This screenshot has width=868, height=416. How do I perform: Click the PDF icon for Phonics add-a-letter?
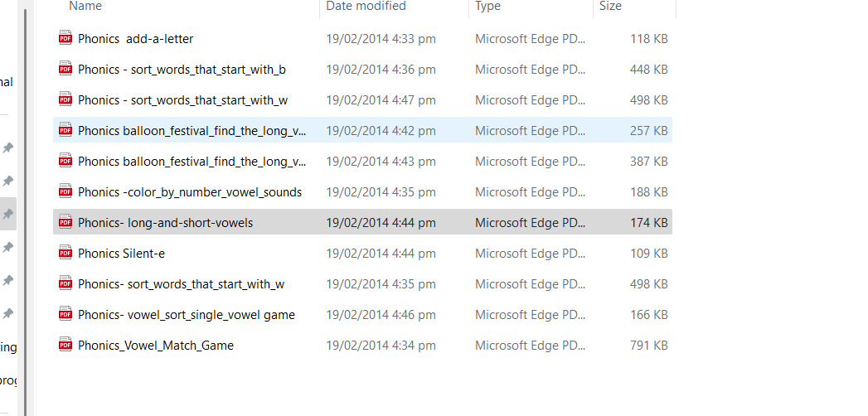pyautogui.click(x=65, y=38)
